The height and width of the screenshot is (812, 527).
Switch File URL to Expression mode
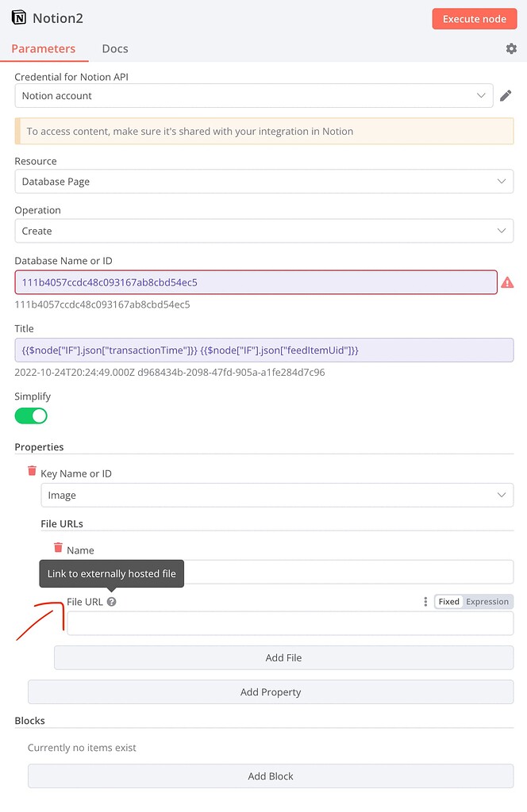pos(487,601)
